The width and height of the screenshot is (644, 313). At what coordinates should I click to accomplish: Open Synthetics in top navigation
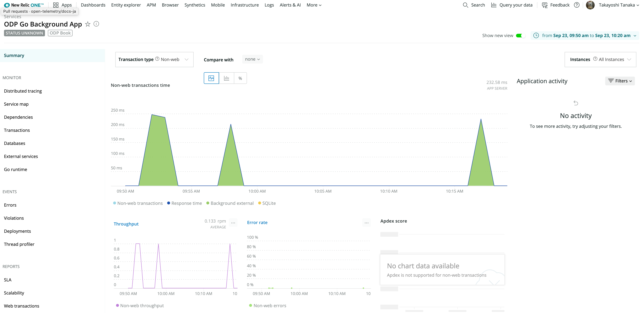[x=195, y=5]
